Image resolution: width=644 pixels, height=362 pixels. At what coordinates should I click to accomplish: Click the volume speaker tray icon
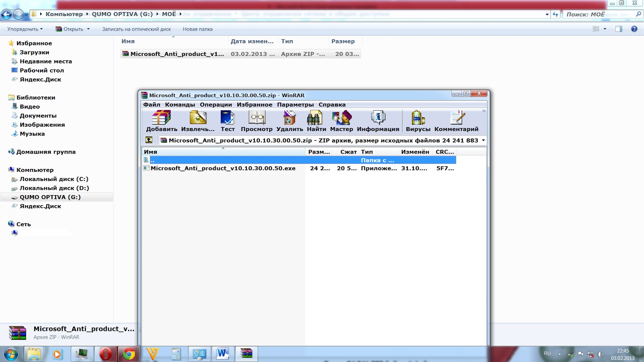[x=601, y=354]
